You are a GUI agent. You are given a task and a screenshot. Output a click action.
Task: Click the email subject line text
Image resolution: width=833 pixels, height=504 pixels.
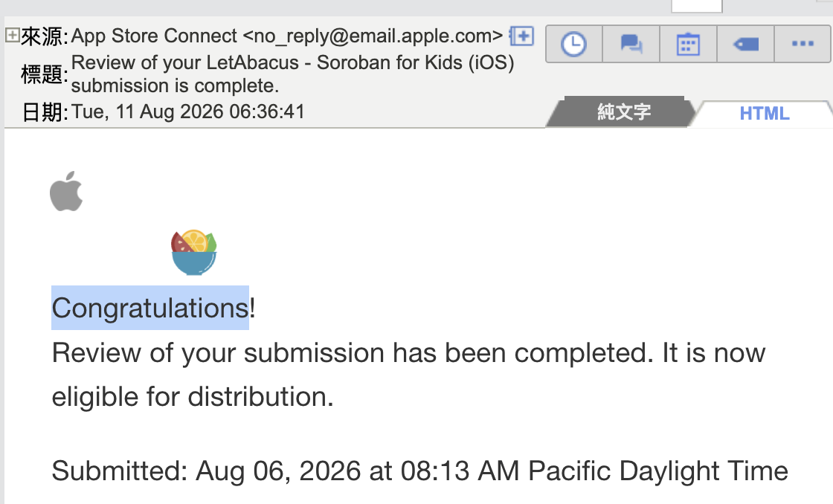click(x=293, y=74)
